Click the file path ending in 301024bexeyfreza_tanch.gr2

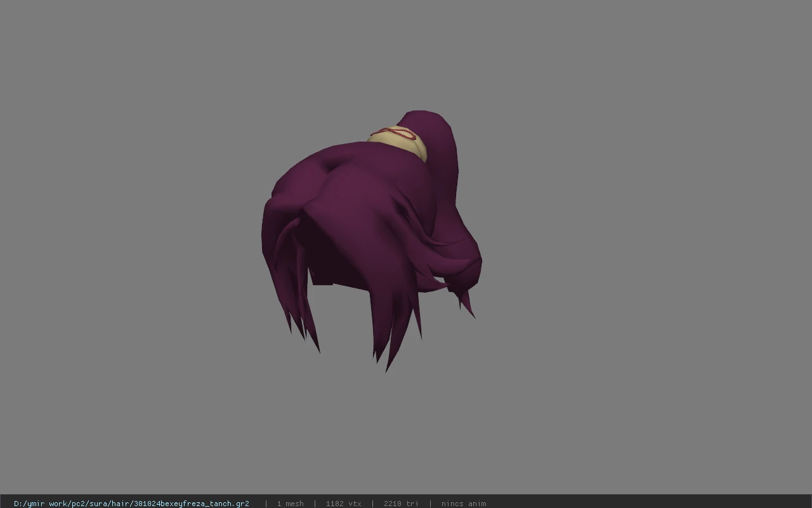tap(131, 504)
